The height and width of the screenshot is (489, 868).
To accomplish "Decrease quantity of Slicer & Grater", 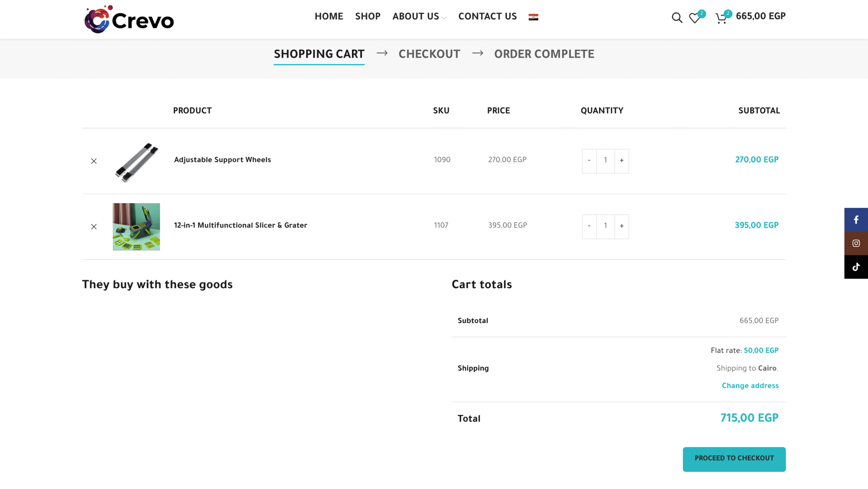I will [x=589, y=226].
